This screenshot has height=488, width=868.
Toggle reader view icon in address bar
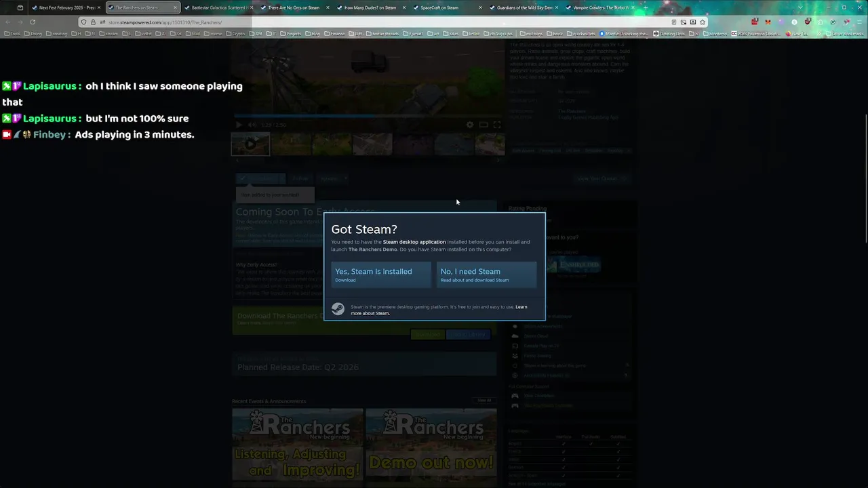click(673, 22)
